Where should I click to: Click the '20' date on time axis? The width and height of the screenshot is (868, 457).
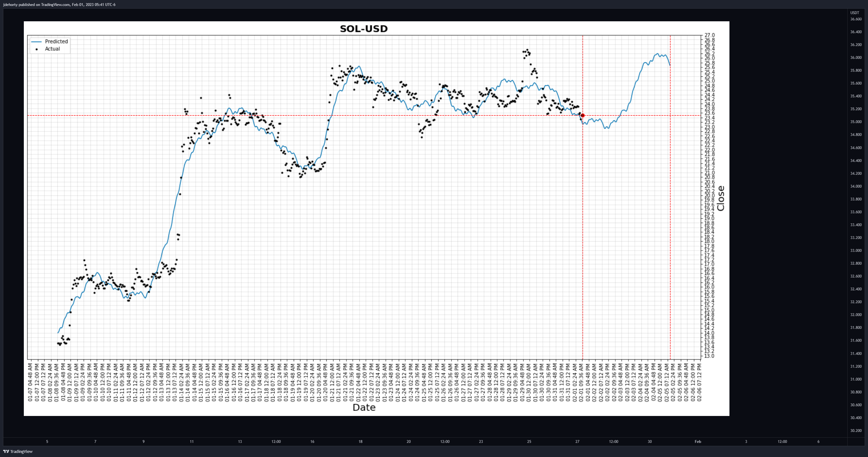pyautogui.click(x=409, y=442)
